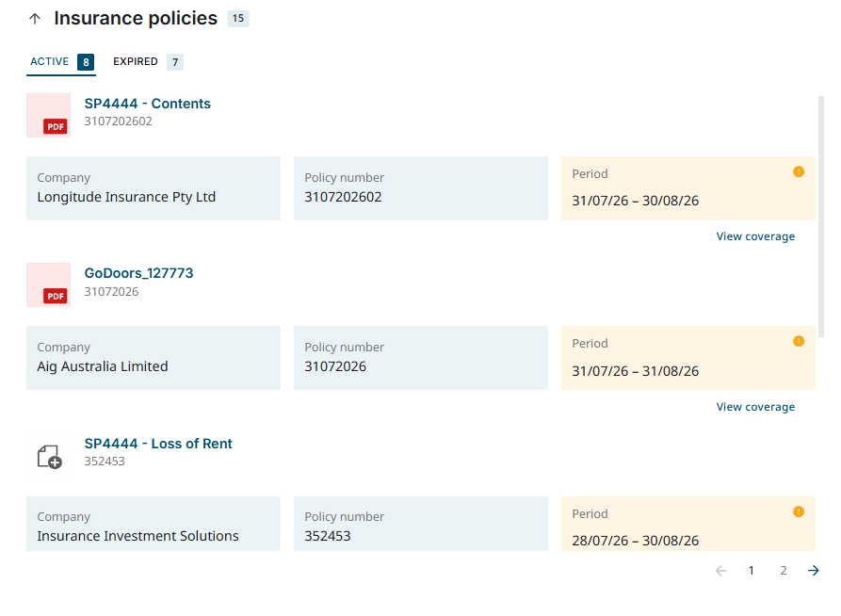View coverage for Aig Australia policy

click(x=755, y=407)
